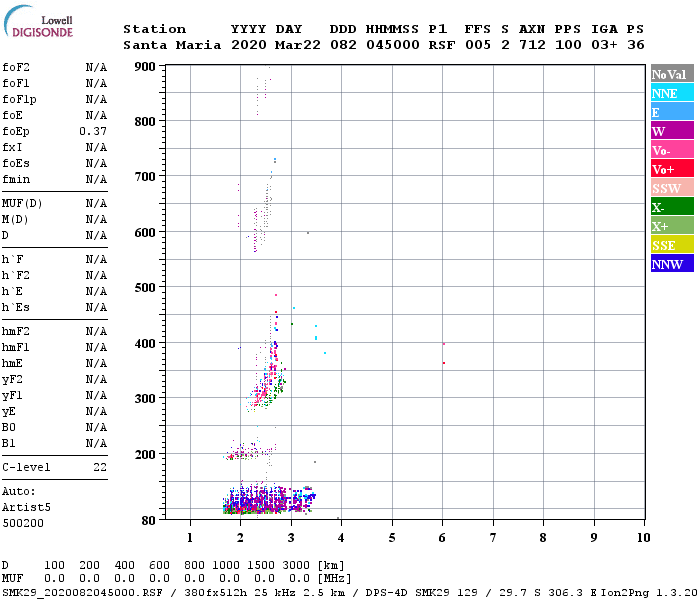Click the 80 km height axis label
The height and width of the screenshot is (600, 700).
[149, 521]
